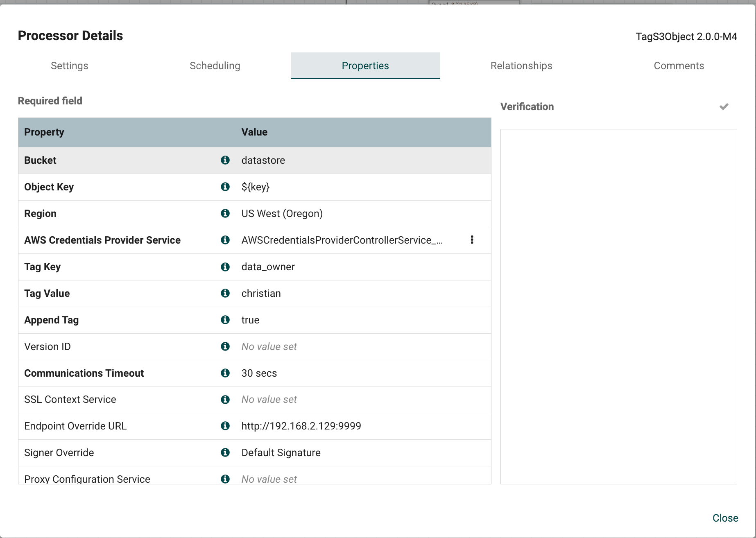Edit the Tag Value christian

click(261, 293)
